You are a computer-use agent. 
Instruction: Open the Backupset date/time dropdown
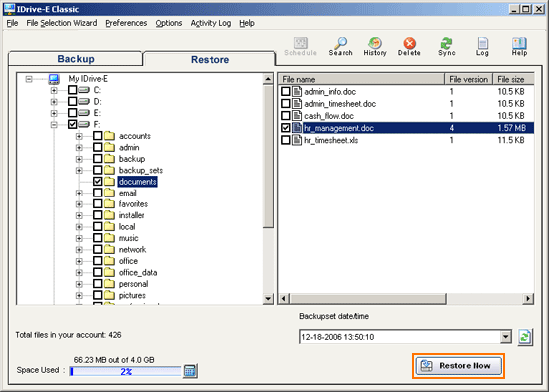coord(505,337)
